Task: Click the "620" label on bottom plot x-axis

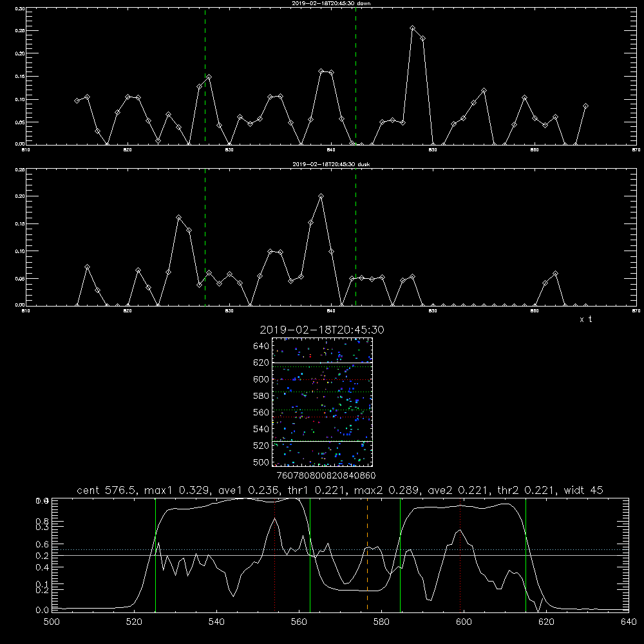Action: coord(546,621)
